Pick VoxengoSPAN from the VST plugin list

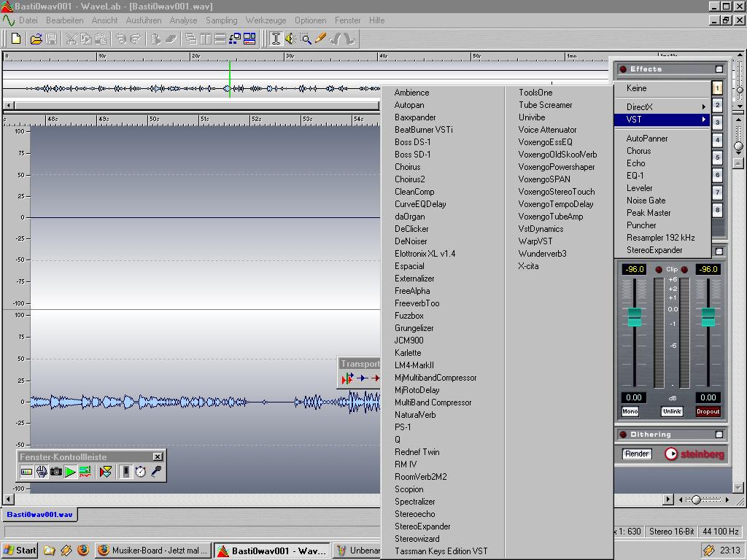(x=558, y=179)
